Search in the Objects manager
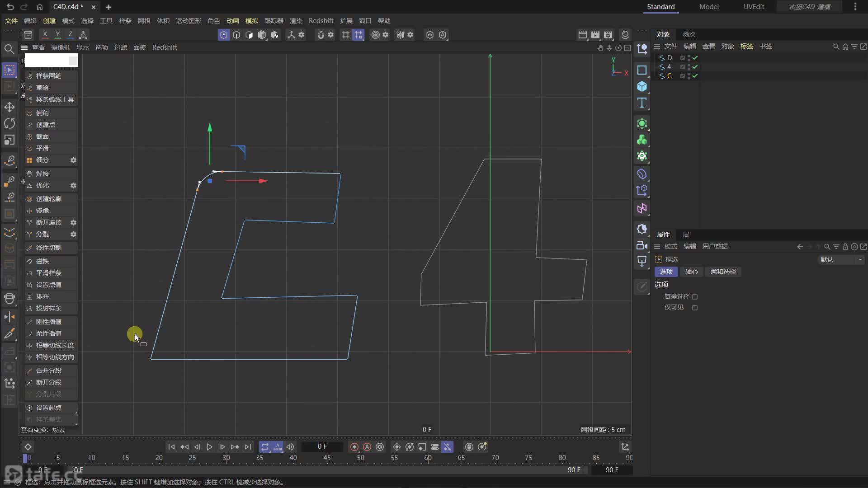868x488 pixels. point(836,47)
